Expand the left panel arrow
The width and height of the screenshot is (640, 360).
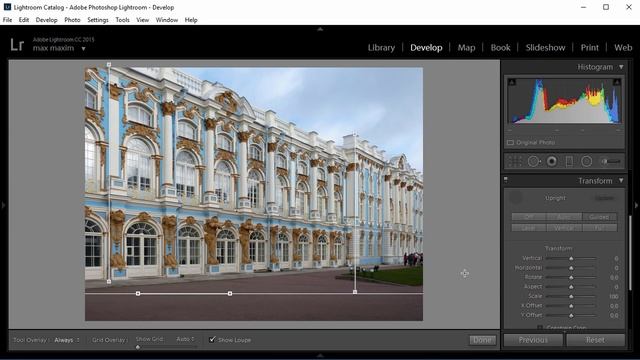pos(3,205)
